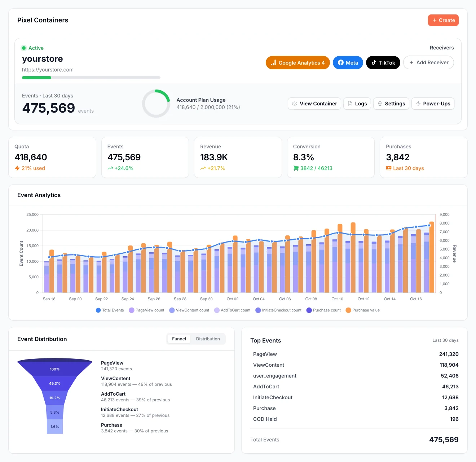476x462 pixels.
Task: Toggle Purchase value legend entry
Action: click(363, 310)
